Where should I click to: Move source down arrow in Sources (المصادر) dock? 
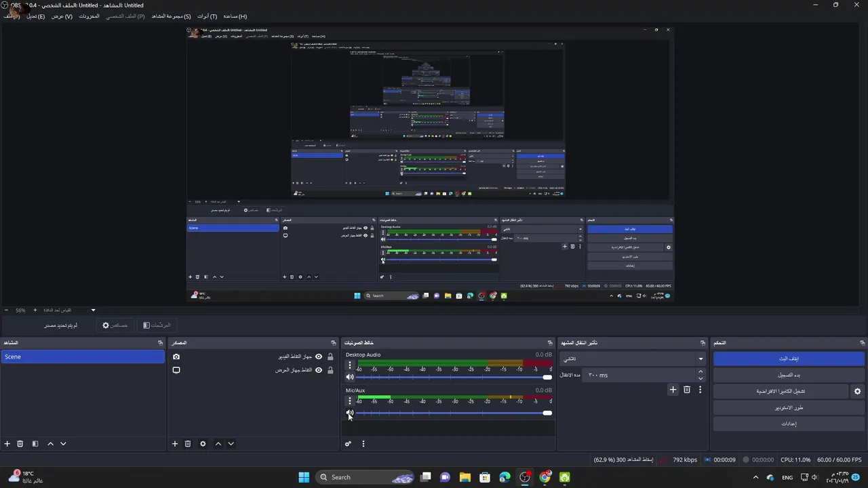click(x=231, y=444)
